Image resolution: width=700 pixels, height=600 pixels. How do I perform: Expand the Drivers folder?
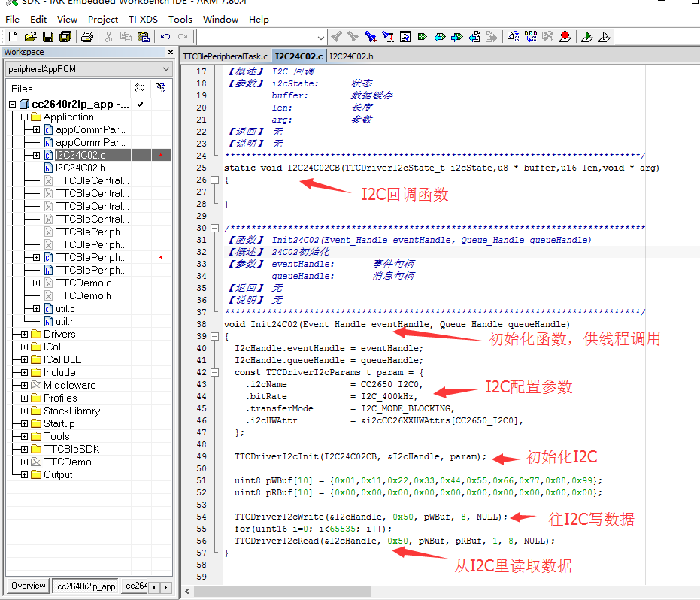[x=24, y=334]
